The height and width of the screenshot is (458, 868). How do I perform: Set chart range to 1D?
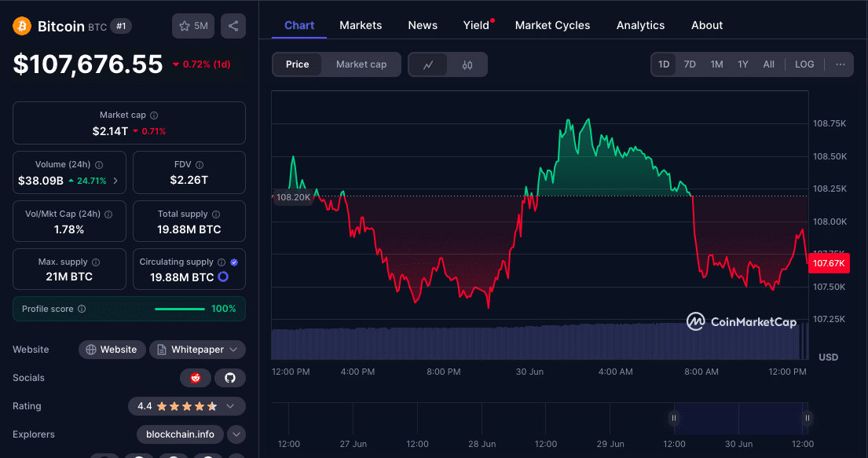[x=664, y=64]
